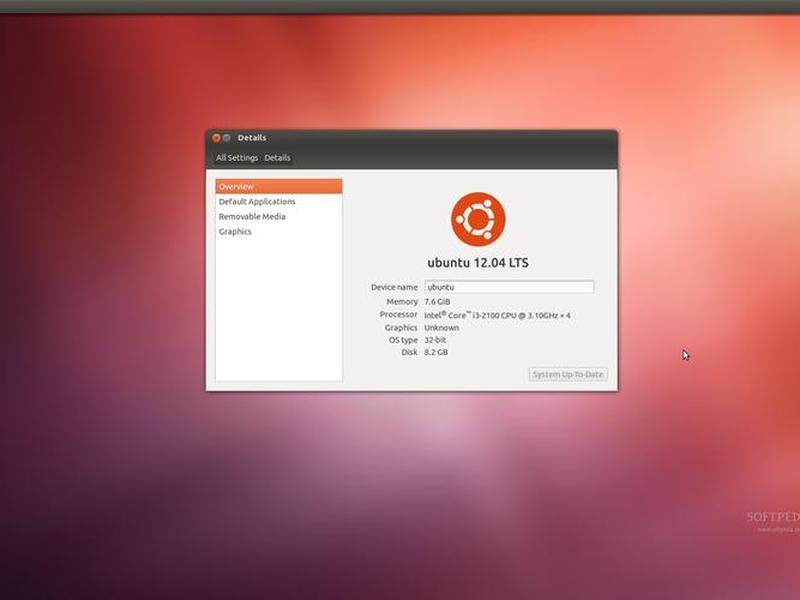Close the Details window
800x600 pixels.
216,138
